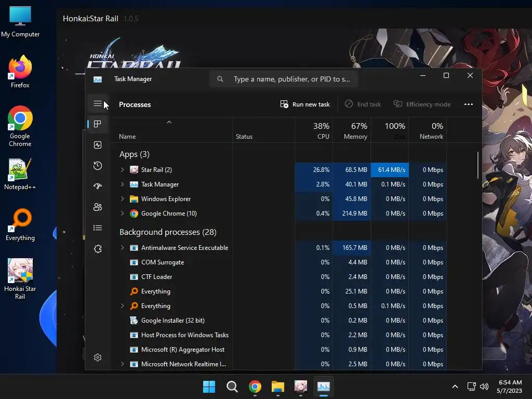532x399 pixels.
Task: Select Host Process for Windows Tasks
Action: 279,335
